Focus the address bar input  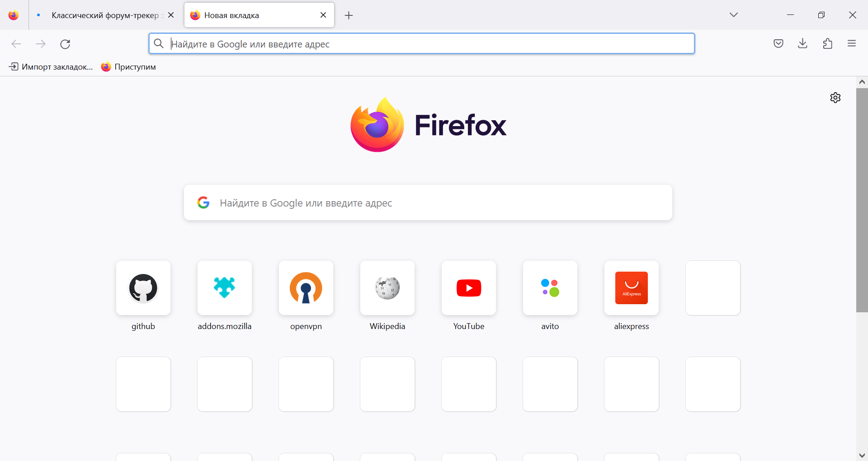point(422,44)
